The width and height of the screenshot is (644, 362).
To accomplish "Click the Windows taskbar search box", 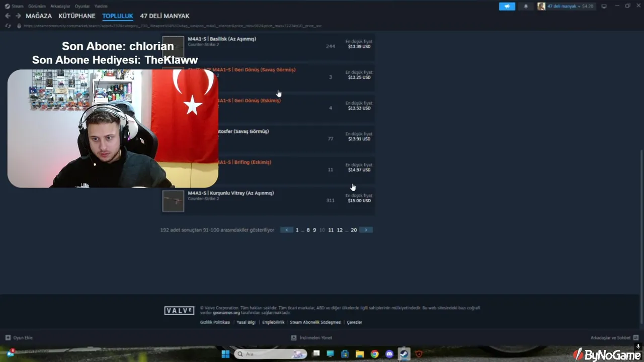I will click(x=270, y=354).
